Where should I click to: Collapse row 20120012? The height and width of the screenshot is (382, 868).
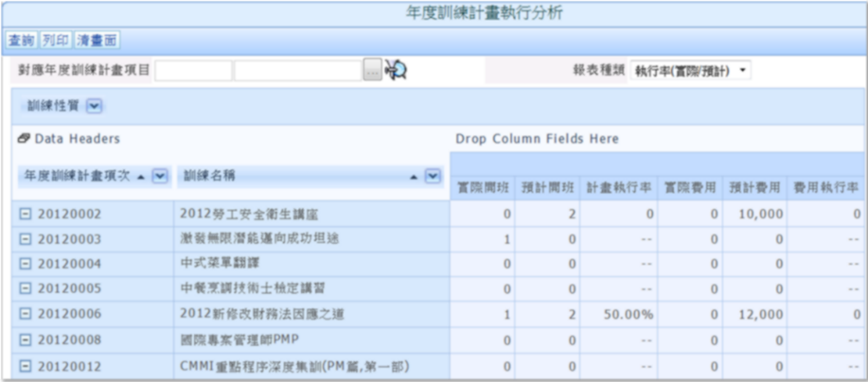pos(26,365)
